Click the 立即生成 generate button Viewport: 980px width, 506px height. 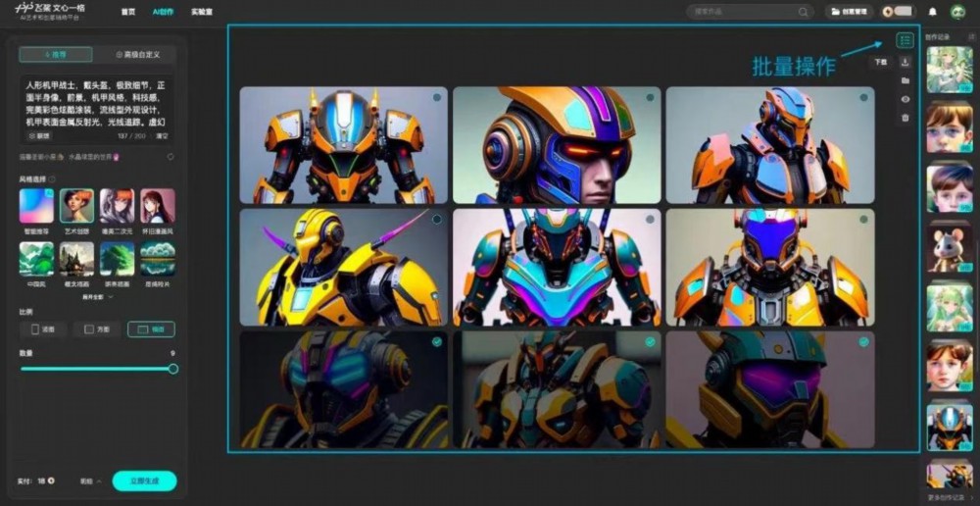144,481
